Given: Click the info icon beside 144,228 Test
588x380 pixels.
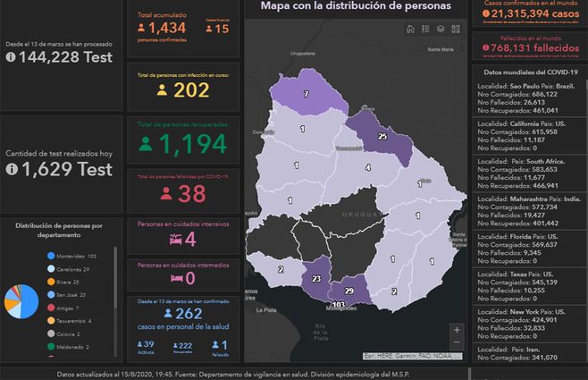Looking at the screenshot, I should [x=11, y=57].
